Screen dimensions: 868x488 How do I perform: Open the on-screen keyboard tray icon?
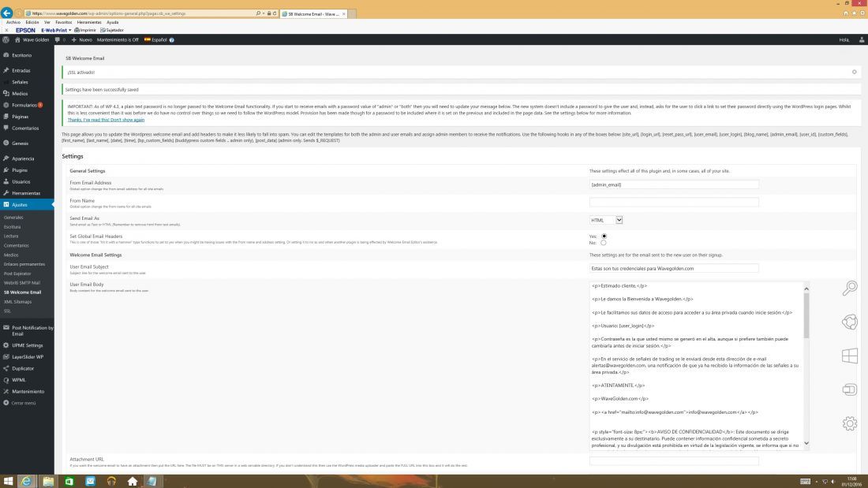[x=806, y=482]
